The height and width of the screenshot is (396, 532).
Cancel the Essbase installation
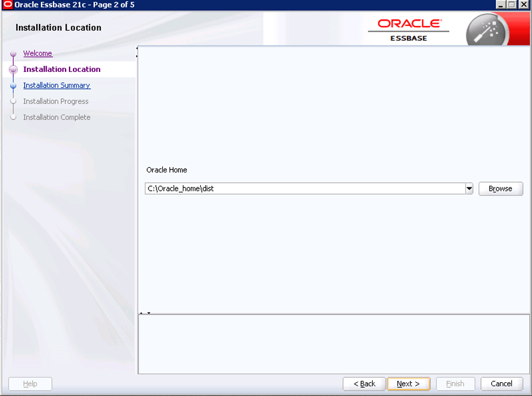502,384
